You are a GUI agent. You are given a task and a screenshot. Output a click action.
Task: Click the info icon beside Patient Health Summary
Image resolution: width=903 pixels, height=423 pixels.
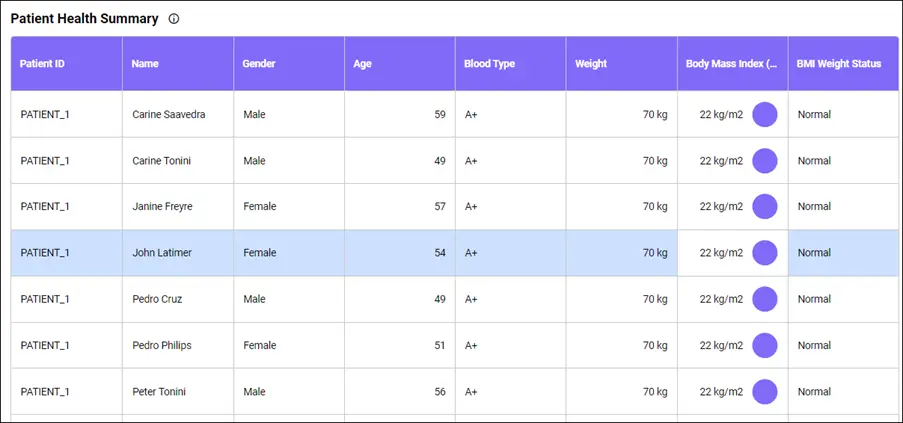tap(174, 19)
